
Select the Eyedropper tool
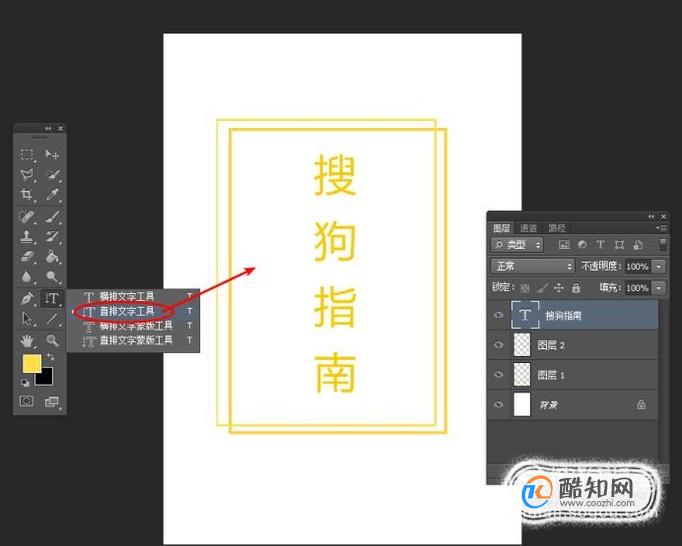(52, 194)
